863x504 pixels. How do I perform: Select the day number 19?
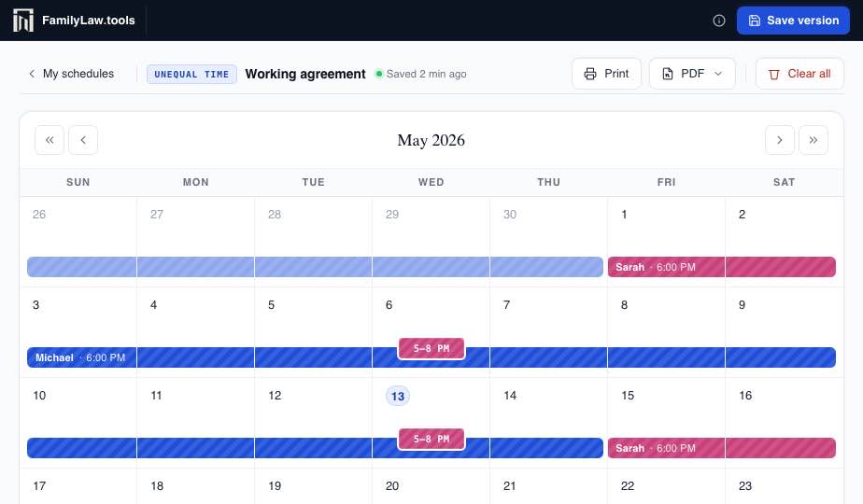pos(275,486)
